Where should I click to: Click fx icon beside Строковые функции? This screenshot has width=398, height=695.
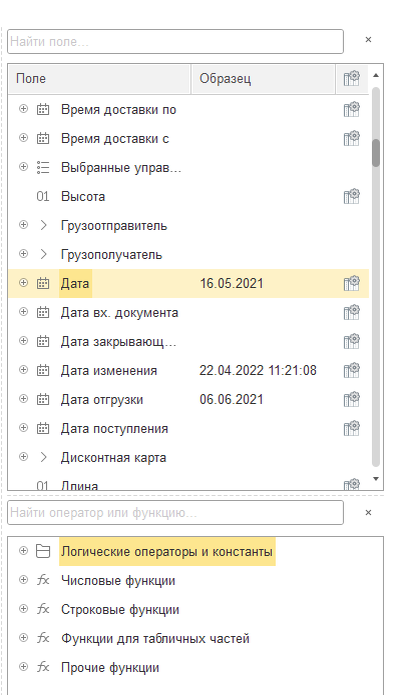pos(43,609)
